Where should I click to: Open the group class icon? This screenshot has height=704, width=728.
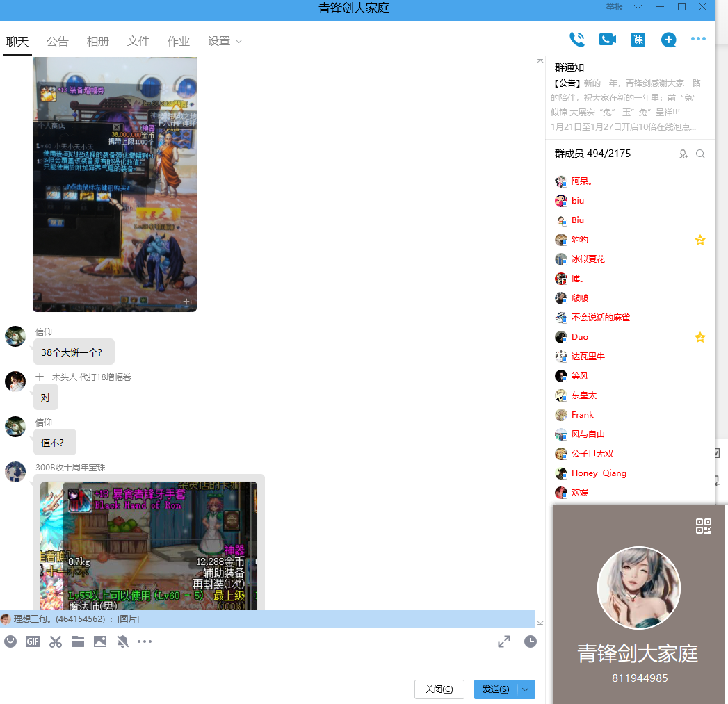[x=638, y=40]
